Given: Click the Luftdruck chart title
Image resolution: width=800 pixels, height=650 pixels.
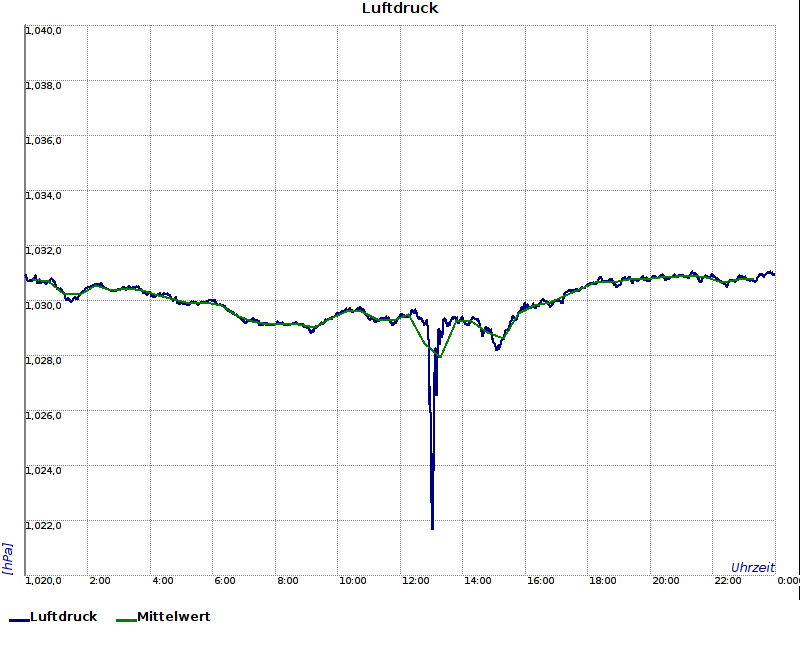Looking at the screenshot, I should pos(400,8).
